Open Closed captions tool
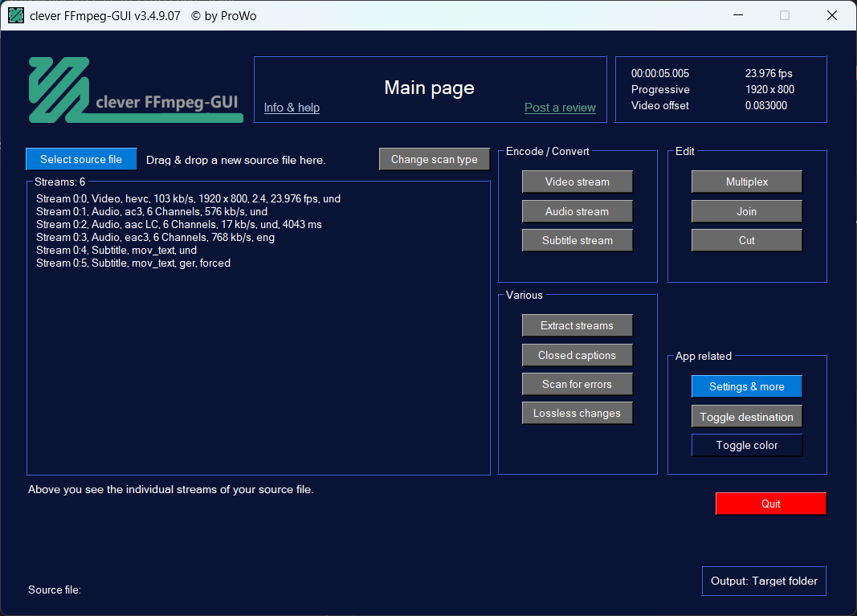The height and width of the screenshot is (616, 857). (577, 355)
